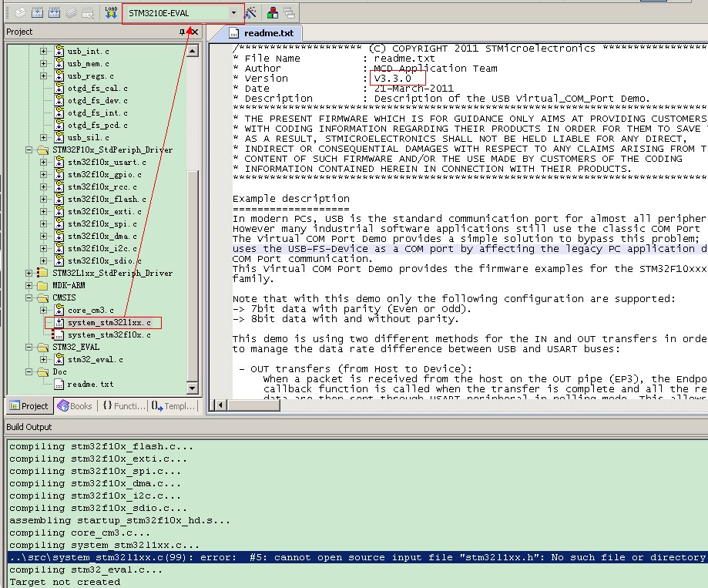Switch to the Functions tab
The image size is (708, 588).
[124, 406]
